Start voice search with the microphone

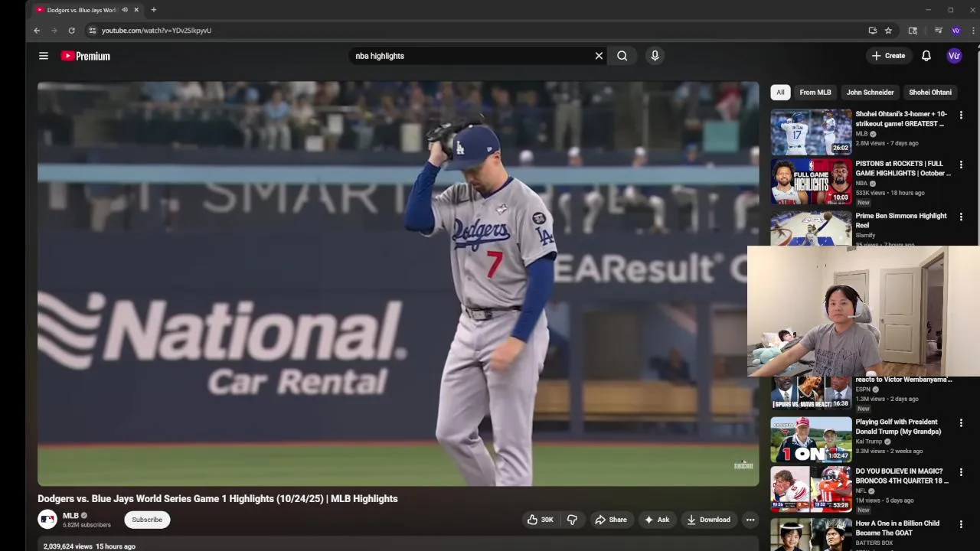pos(655,56)
